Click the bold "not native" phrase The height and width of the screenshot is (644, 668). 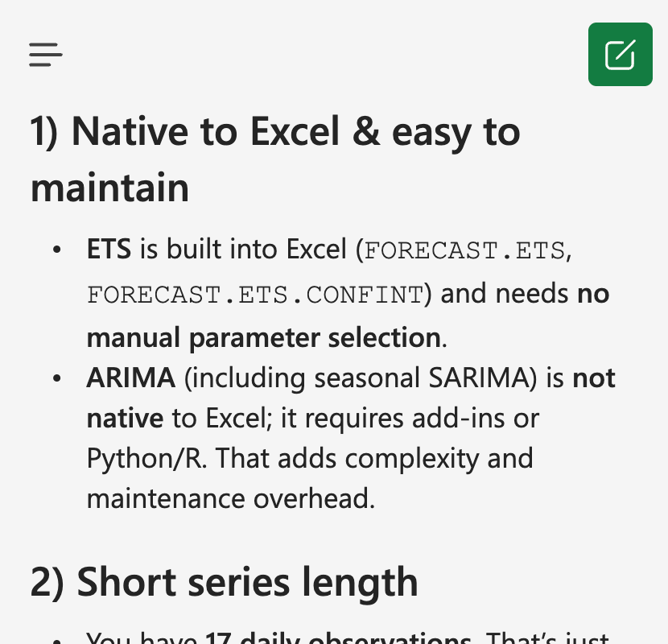click(x=593, y=378)
